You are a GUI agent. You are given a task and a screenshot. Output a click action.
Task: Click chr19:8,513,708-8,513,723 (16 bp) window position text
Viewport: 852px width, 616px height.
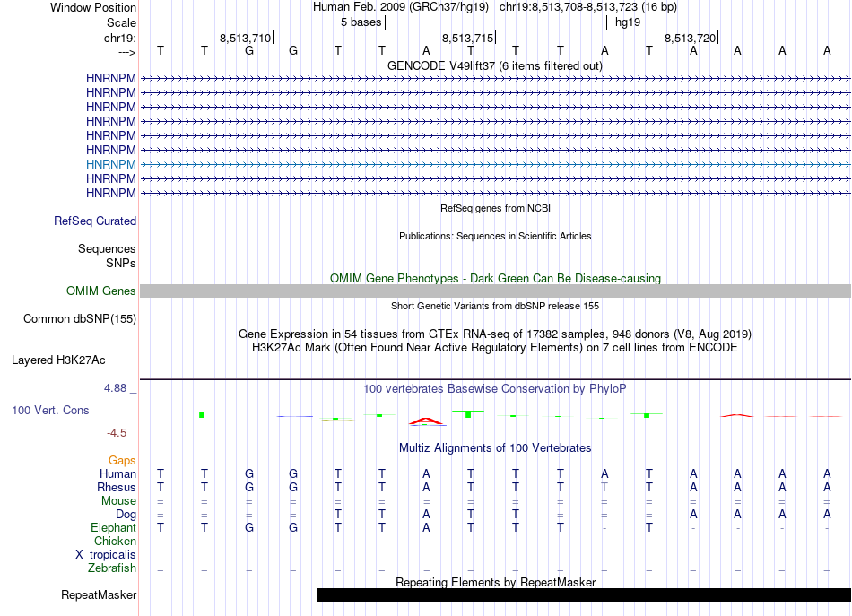coord(588,7)
